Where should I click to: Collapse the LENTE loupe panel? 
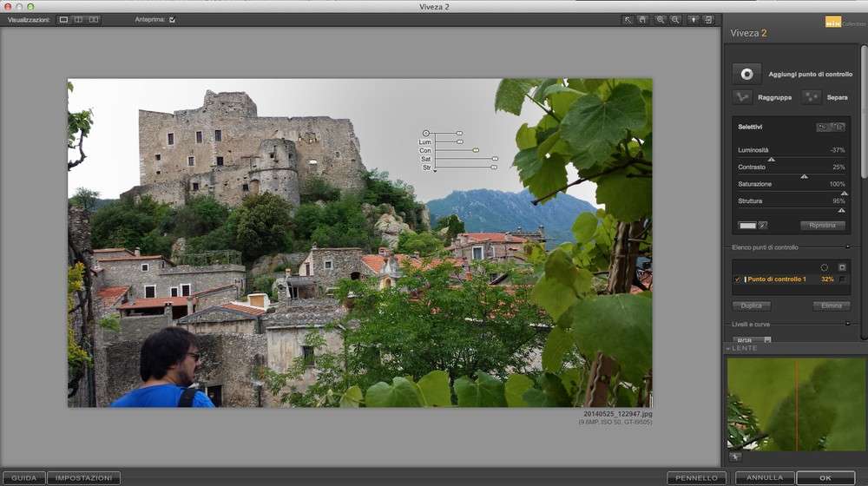[729, 348]
